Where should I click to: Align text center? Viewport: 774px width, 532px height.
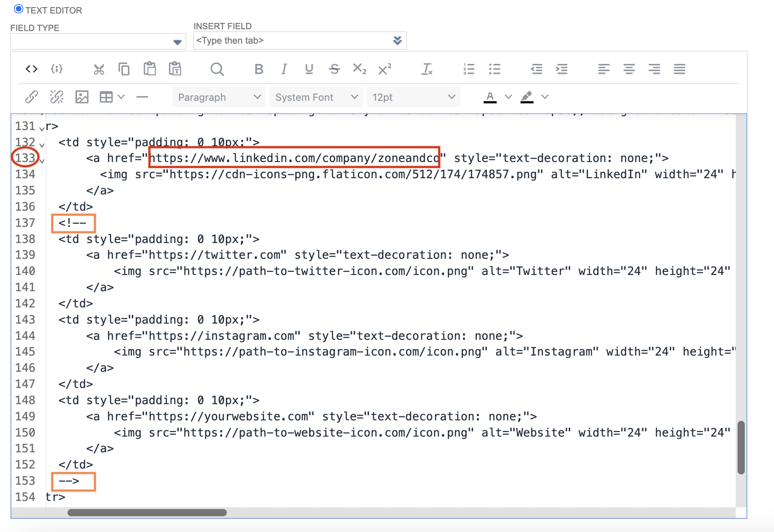coord(629,69)
